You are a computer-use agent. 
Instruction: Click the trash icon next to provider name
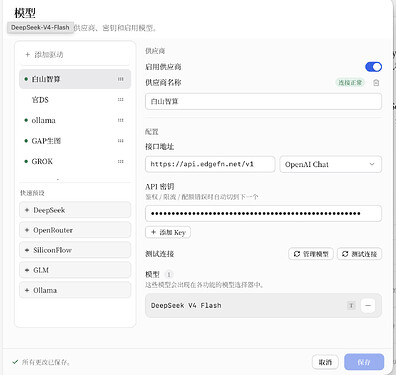376,83
